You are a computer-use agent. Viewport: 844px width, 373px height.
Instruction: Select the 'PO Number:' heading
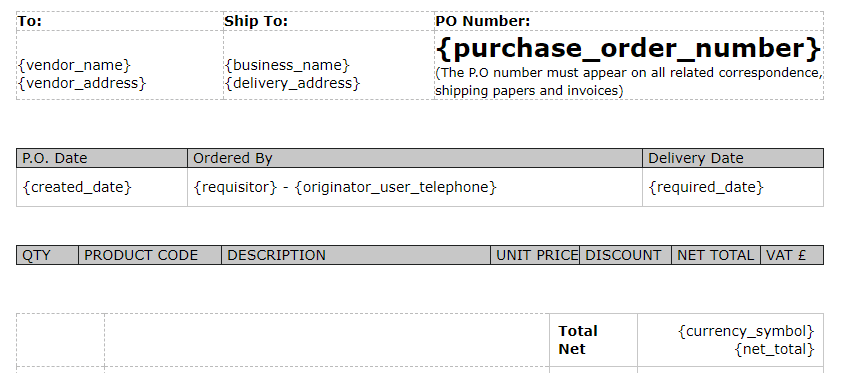point(483,21)
